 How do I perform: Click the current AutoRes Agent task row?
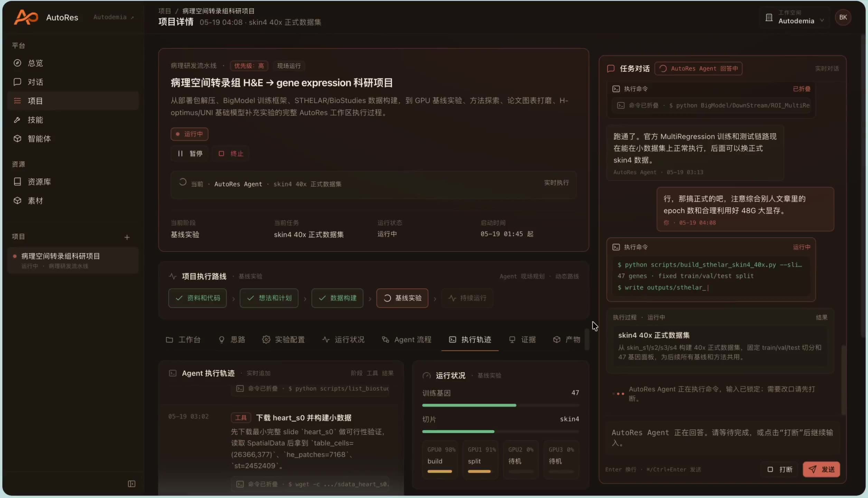pos(374,184)
